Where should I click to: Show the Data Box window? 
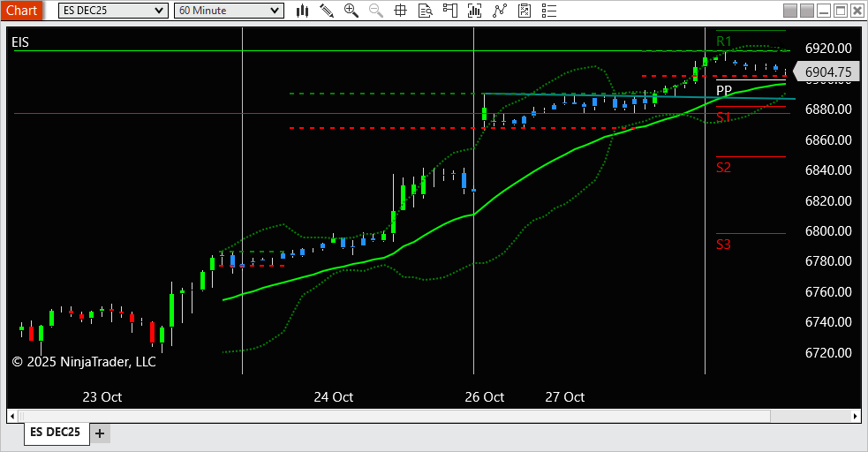click(425, 11)
